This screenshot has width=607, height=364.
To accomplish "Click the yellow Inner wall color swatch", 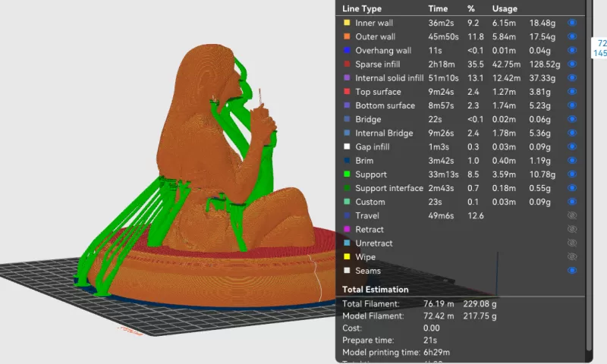I will pyautogui.click(x=347, y=23).
